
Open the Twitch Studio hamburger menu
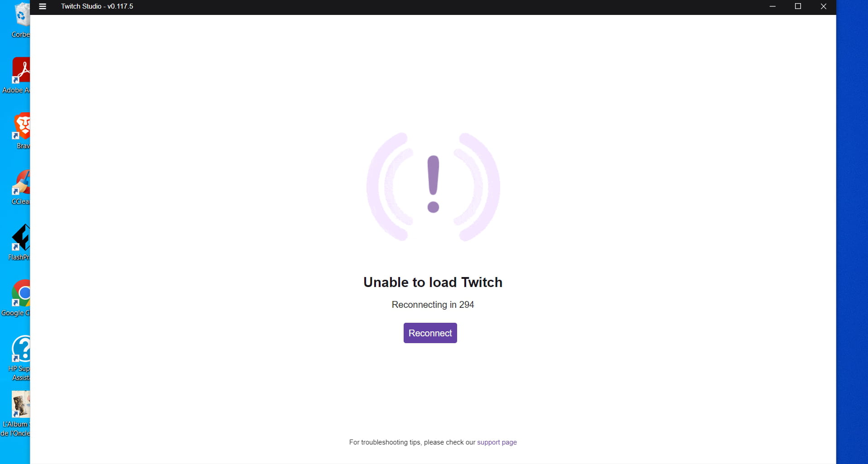pos(43,6)
